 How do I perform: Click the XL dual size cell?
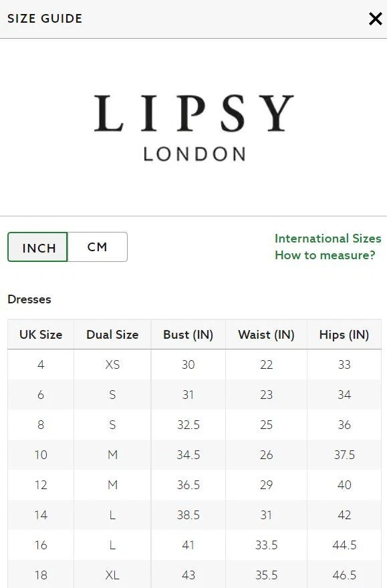click(112, 575)
